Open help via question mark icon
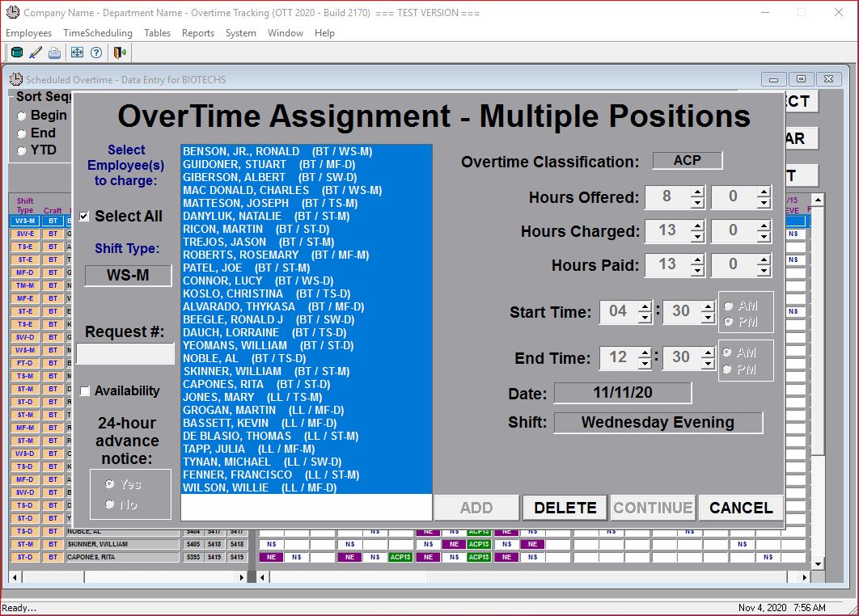Screen dimensions: 859x616 coord(96,53)
